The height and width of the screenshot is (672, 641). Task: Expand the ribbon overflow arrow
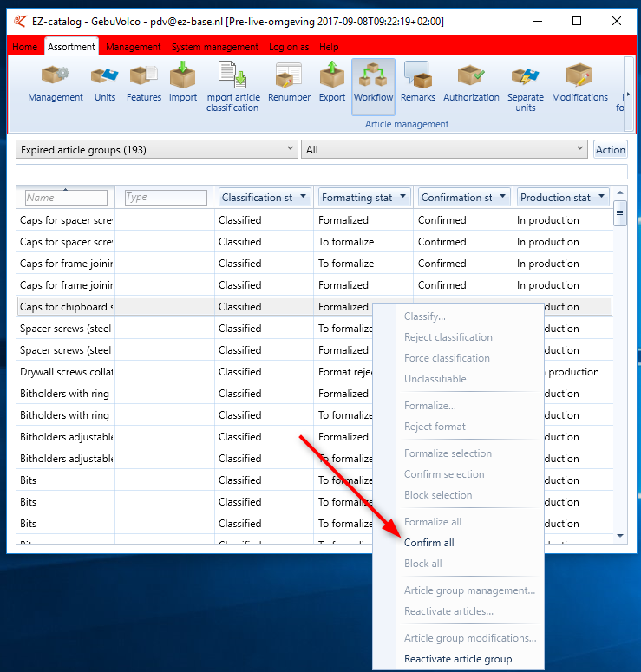pyautogui.click(x=628, y=94)
